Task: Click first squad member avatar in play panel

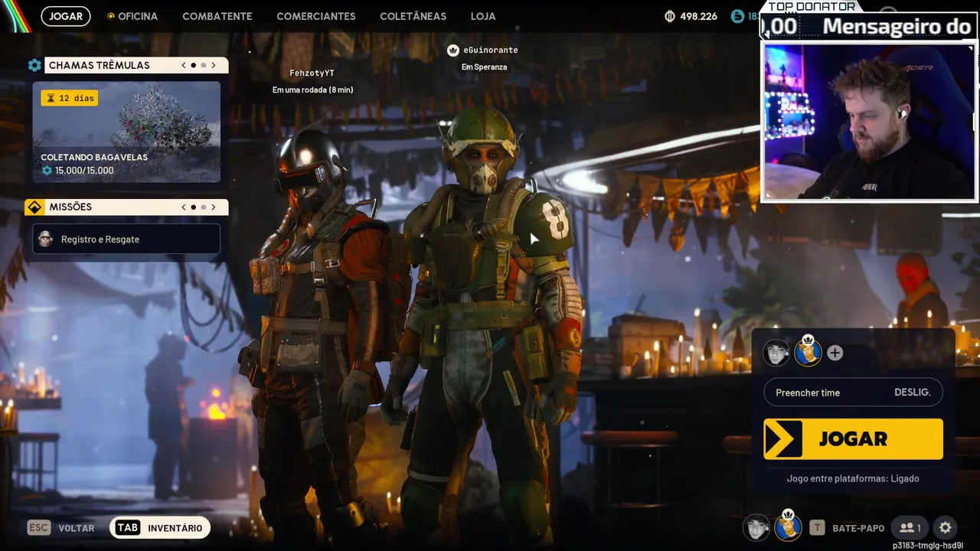Action: (776, 353)
